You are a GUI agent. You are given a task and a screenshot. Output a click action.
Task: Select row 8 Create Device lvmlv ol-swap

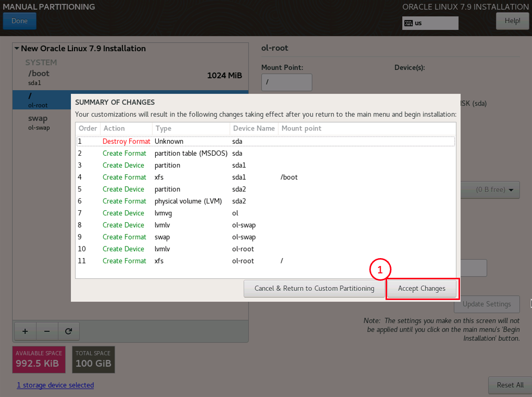click(266, 225)
